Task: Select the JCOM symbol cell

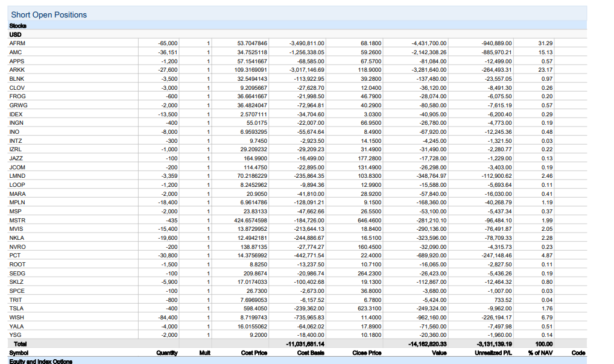Action: click(x=17, y=168)
